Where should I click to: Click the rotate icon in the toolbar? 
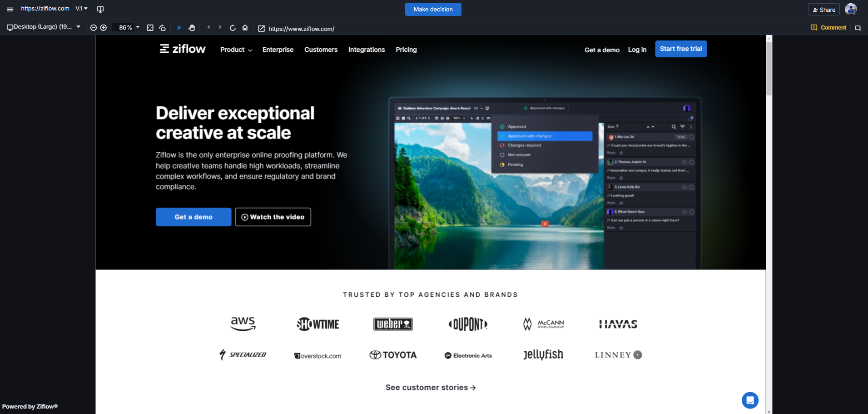coord(163,28)
